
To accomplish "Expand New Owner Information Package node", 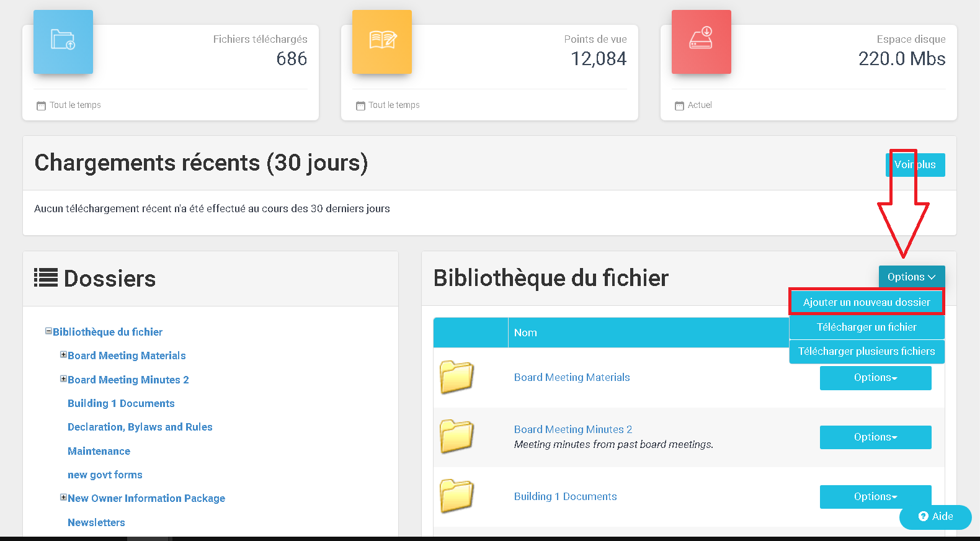I will [x=63, y=498].
